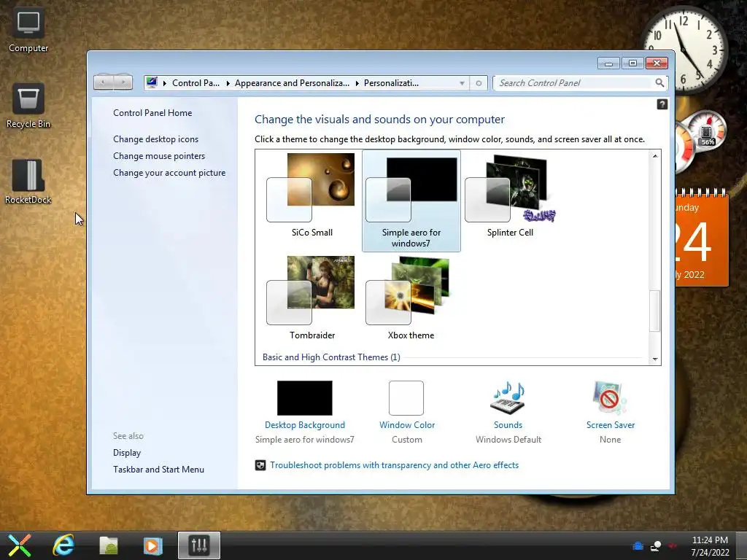Click the Desktop Background link
The height and width of the screenshot is (560, 747).
click(x=305, y=425)
